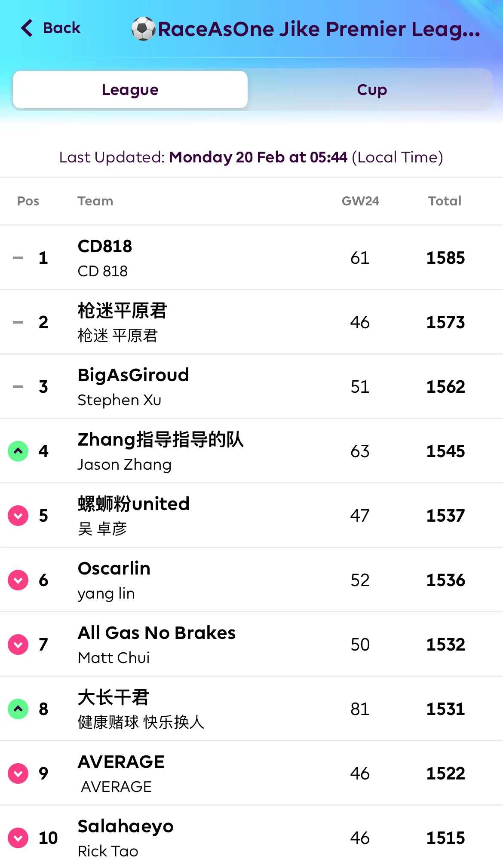Tap red down-arrow icon beside position 5

point(18,516)
